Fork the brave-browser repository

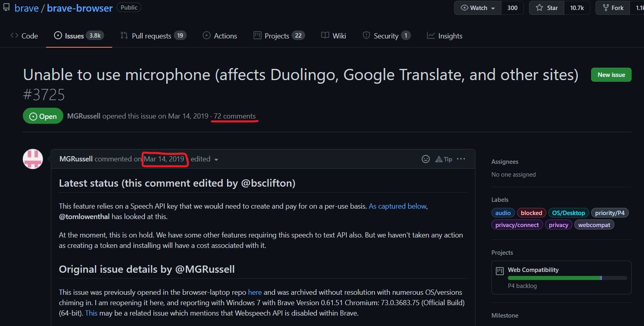tap(612, 8)
